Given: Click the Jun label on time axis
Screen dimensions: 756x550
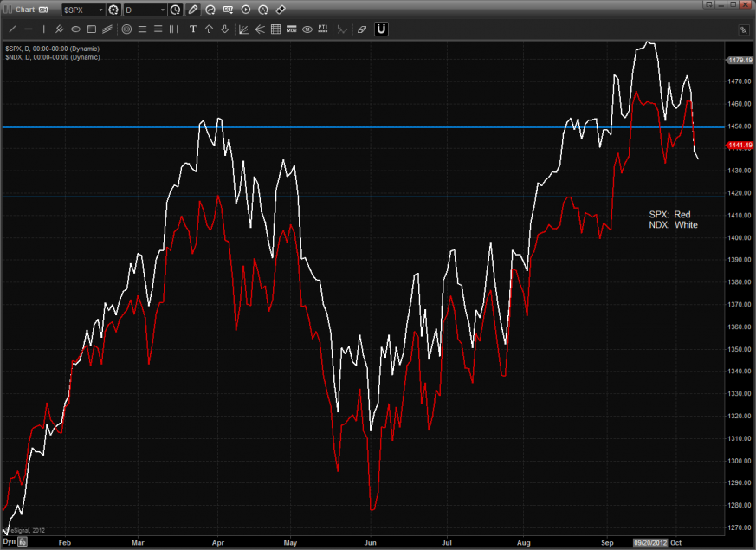Looking at the screenshot, I should [370, 543].
